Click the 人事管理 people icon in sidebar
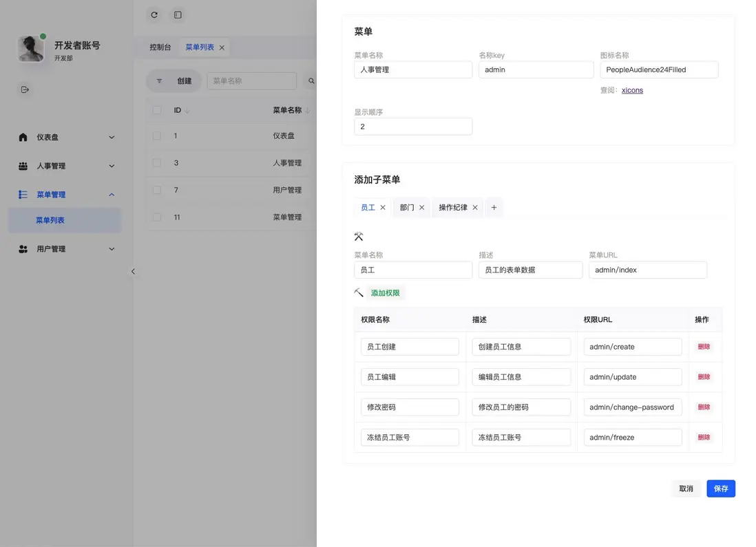Image resolution: width=756 pixels, height=547 pixels. pos(23,166)
